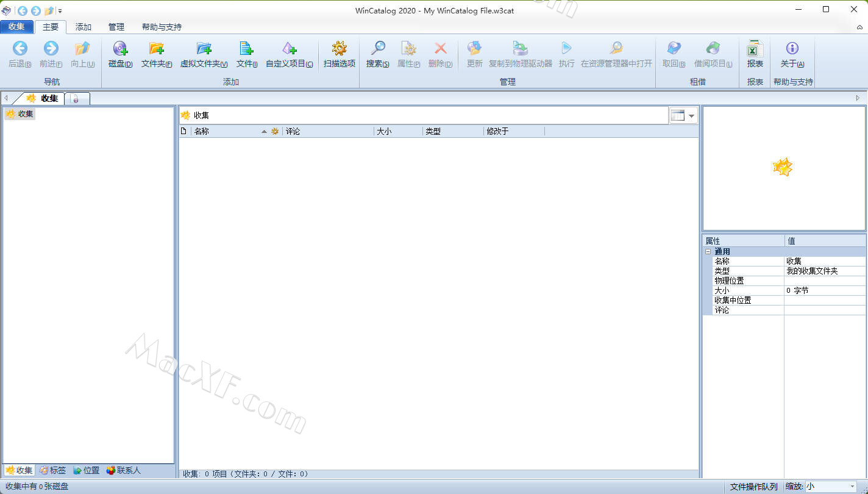Switch to the 管理 ribbon tab
The width and height of the screenshot is (868, 494).
click(116, 27)
